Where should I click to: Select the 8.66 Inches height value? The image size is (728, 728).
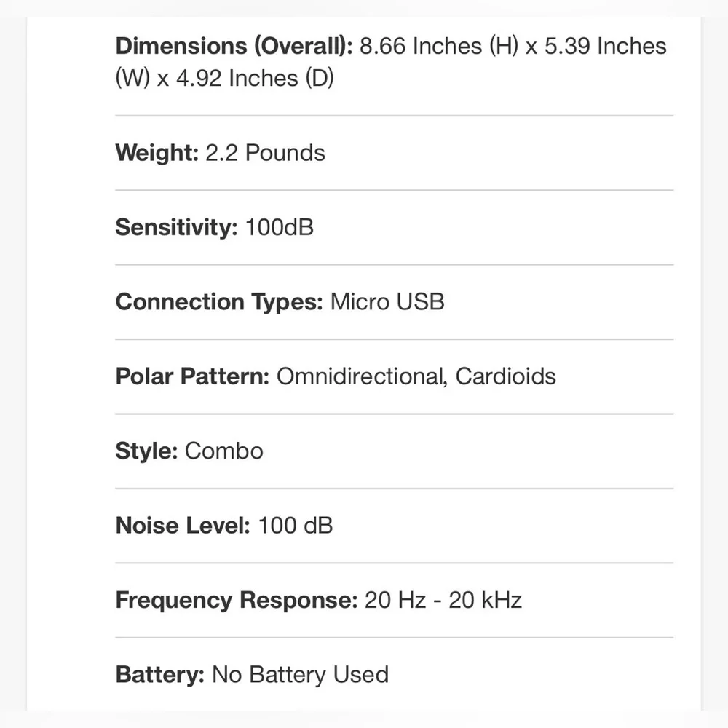tap(439, 47)
